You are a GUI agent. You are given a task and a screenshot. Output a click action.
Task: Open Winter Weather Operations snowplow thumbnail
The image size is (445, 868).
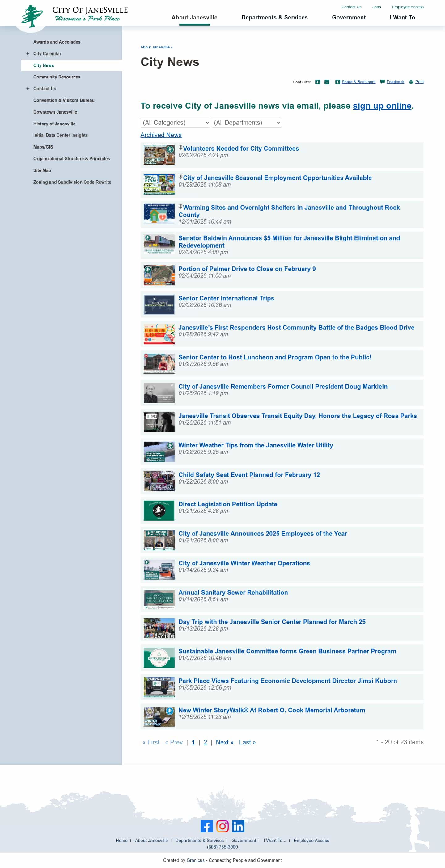tap(159, 569)
